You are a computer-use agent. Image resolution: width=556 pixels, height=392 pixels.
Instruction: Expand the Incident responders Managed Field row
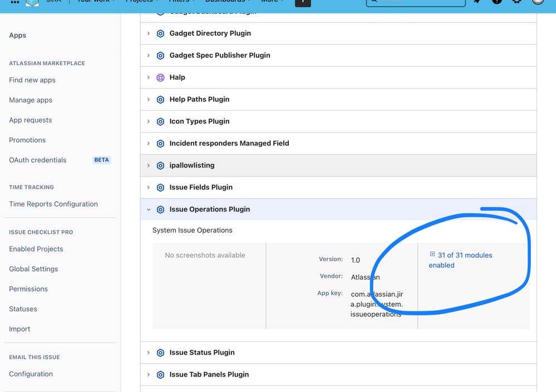[x=149, y=143]
